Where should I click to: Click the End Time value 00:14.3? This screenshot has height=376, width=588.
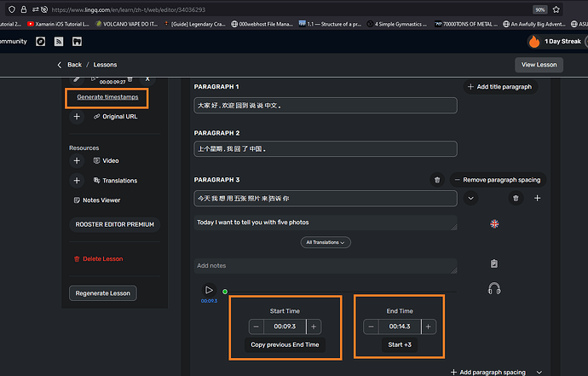pyautogui.click(x=400, y=327)
